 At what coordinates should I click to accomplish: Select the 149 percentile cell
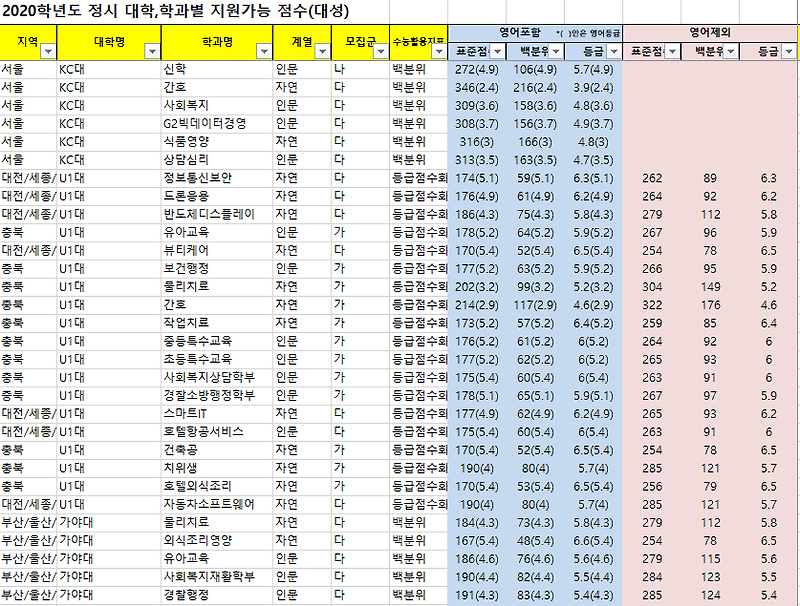pyautogui.click(x=710, y=287)
